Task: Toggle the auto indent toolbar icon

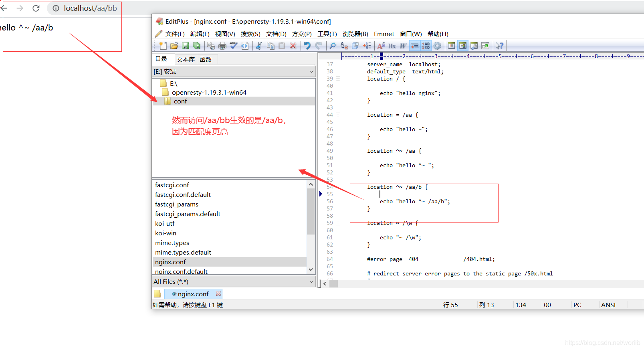Action: pyautogui.click(x=414, y=46)
